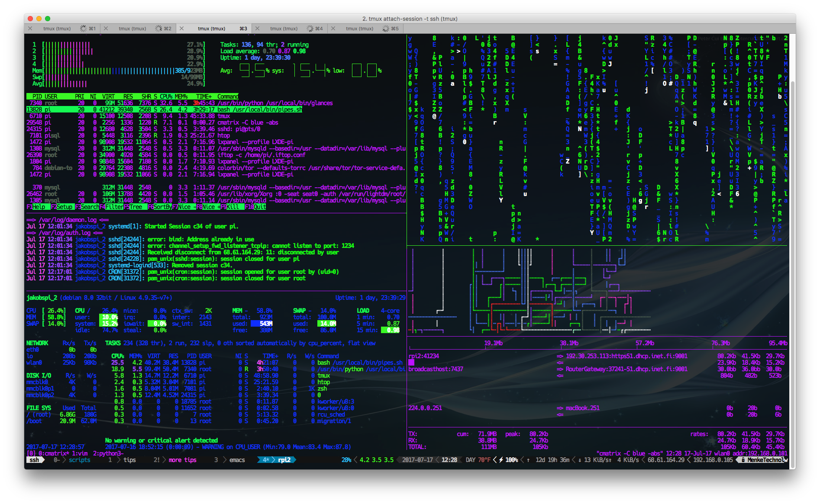Click the ssh session name in tmux status bar

(35, 460)
